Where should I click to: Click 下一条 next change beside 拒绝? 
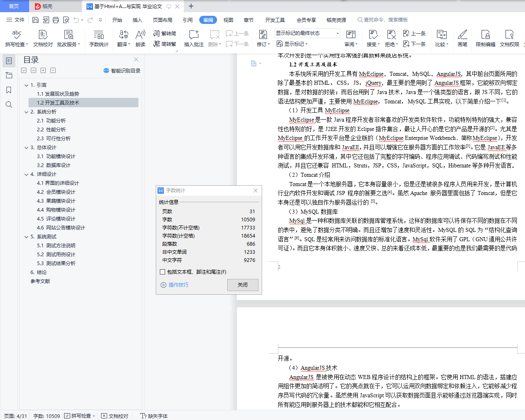(414, 44)
